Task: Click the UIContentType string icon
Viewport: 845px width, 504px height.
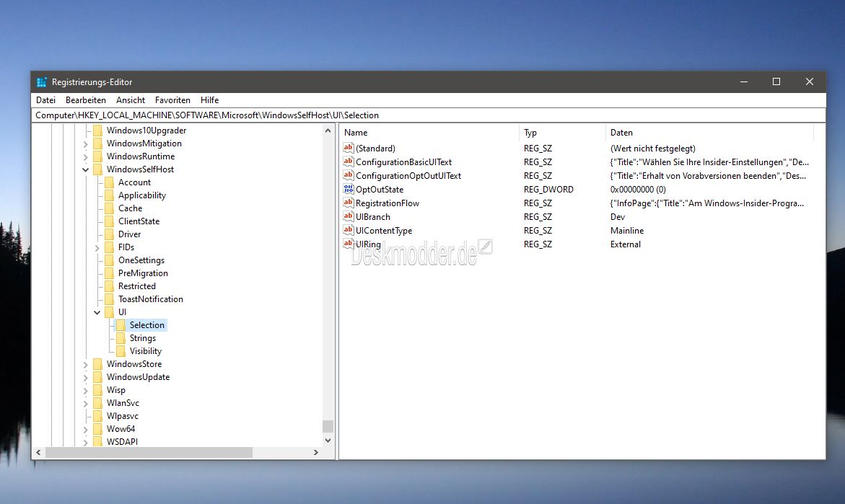Action: (348, 231)
